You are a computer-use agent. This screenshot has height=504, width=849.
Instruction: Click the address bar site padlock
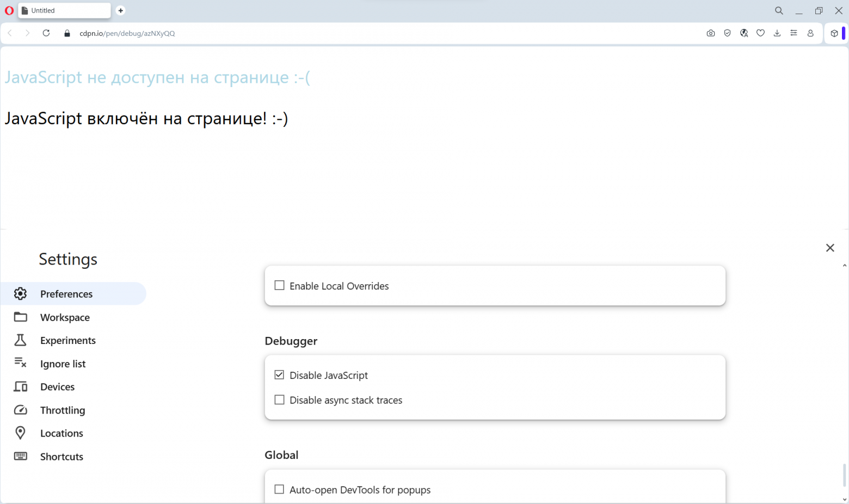(x=66, y=33)
